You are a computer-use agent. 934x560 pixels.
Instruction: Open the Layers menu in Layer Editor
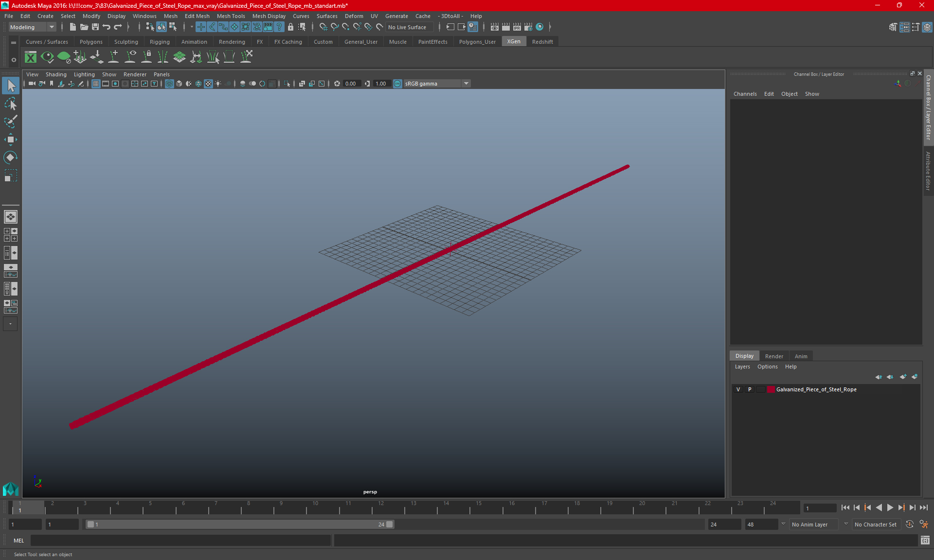[x=742, y=367]
